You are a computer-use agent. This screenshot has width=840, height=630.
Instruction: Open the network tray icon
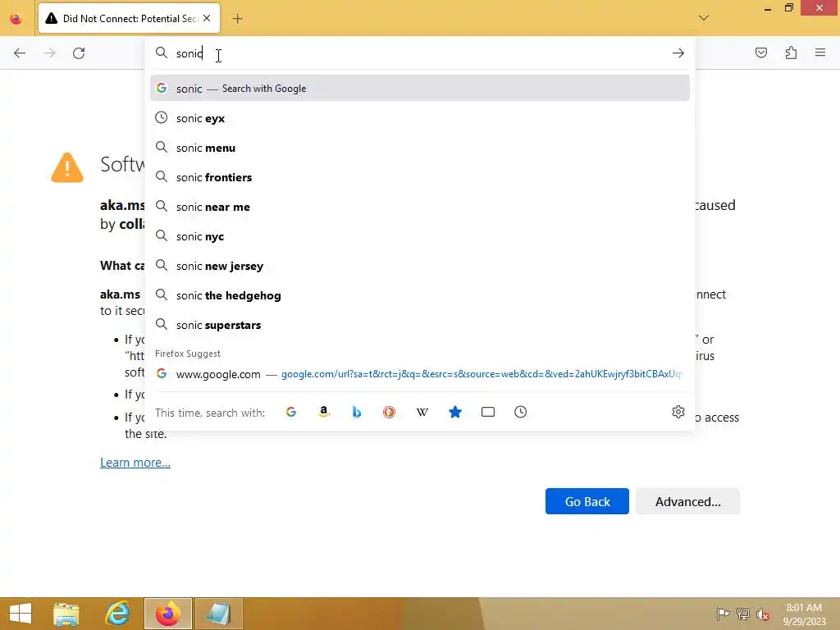tap(743, 614)
